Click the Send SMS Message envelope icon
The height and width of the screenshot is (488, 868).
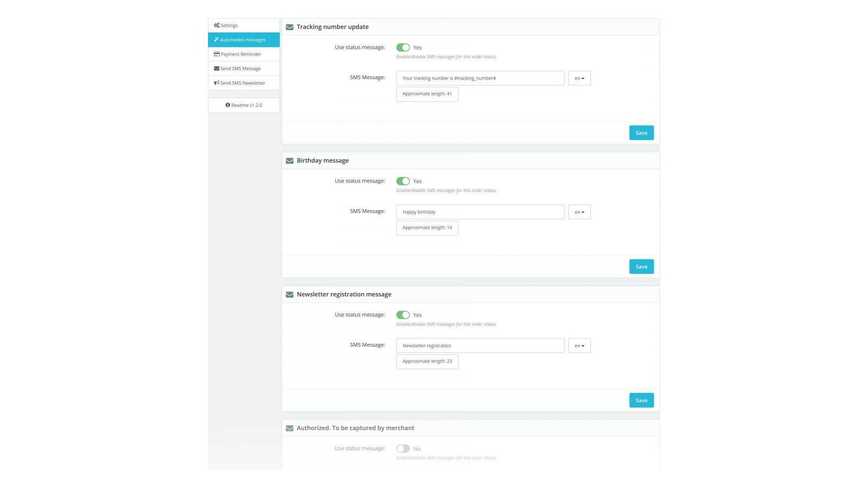(217, 69)
